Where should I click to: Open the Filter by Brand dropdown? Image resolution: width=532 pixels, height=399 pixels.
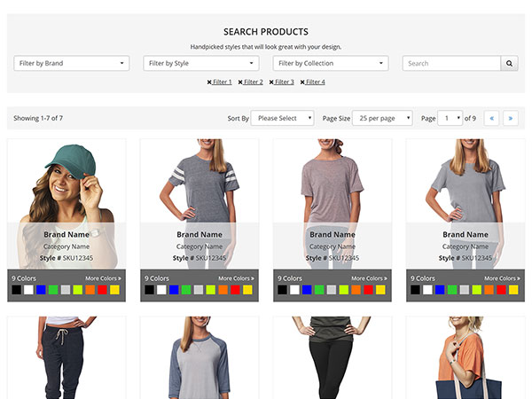tap(72, 64)
